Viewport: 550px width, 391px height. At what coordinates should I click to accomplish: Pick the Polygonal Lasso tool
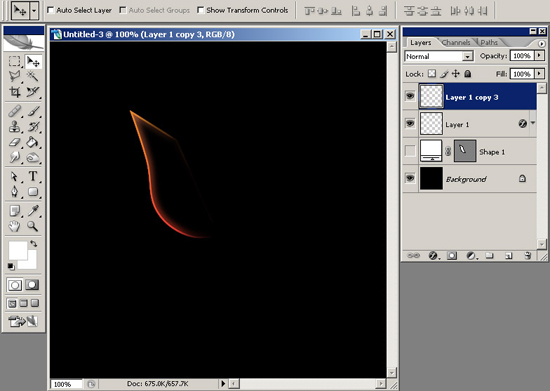[x=14, y=76]
